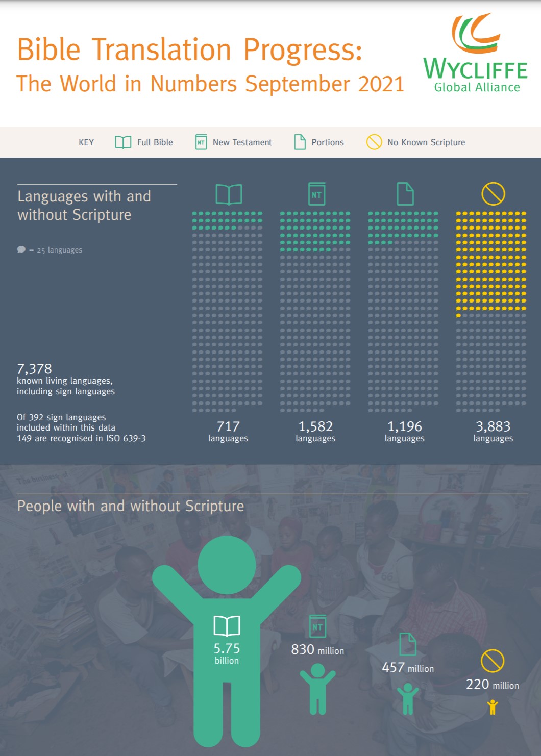
Task: Click the People with and without Scripture heading
Action: [131, 506]
